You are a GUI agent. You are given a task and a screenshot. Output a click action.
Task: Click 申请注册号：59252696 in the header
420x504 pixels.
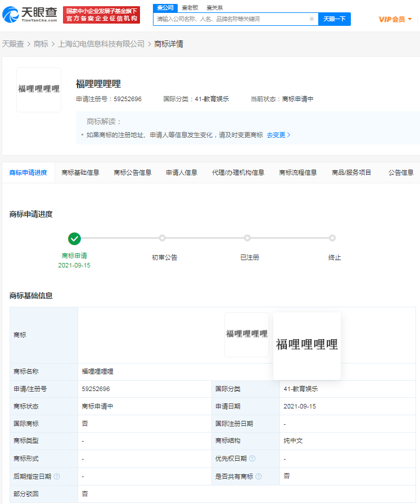(x=109, y=99)
